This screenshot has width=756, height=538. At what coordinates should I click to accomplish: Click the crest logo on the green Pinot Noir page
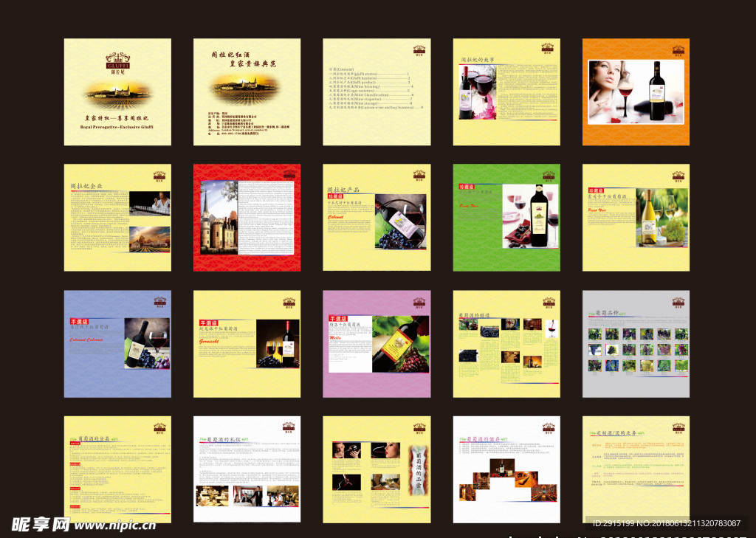click(549, 176)
